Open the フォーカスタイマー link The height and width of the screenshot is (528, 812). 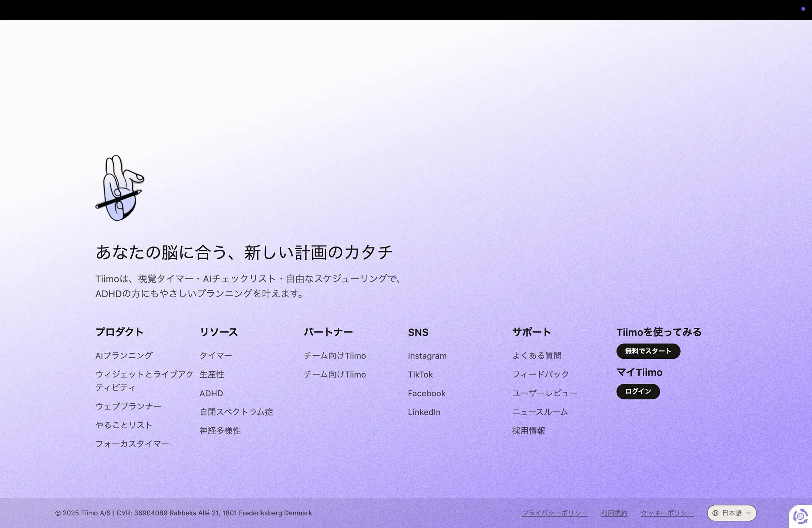pos(132,444)
